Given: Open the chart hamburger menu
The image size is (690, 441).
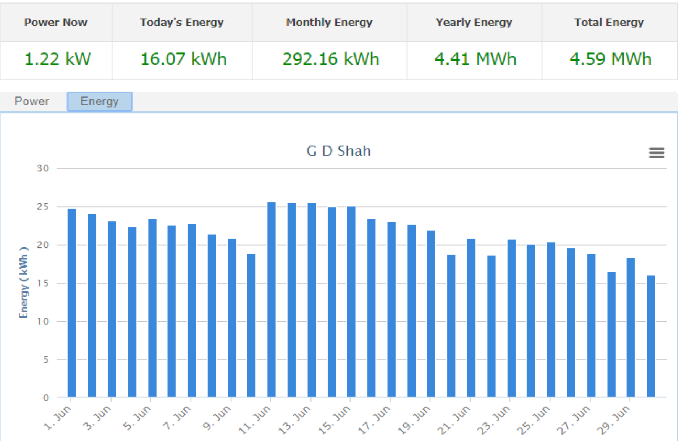Looking at the screenshot, I should tap(656, 153).
